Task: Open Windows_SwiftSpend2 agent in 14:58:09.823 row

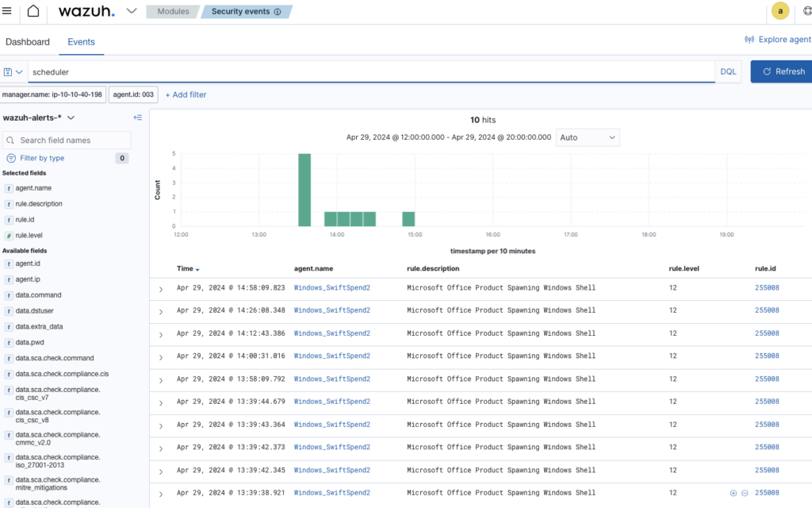Action: tap(332, 287)
